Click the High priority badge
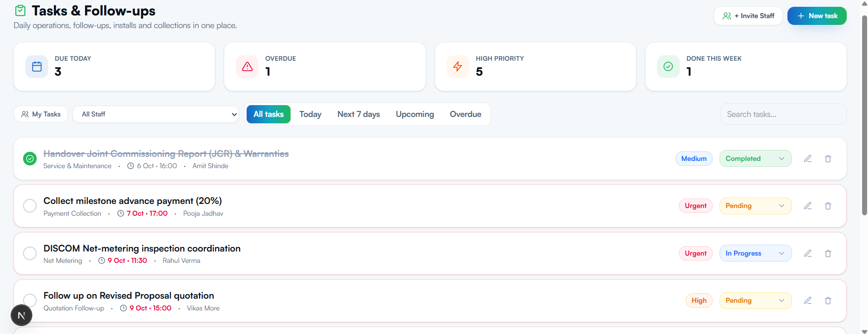The width and height of the screenshot is (868, 334). pos(699,300)
